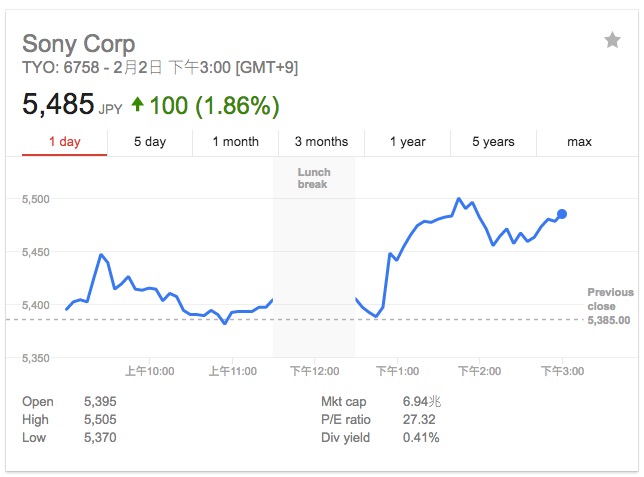Screen dimensions: 644x477
Task: Click the Sony Corp title
Action: tap(78, 44)
